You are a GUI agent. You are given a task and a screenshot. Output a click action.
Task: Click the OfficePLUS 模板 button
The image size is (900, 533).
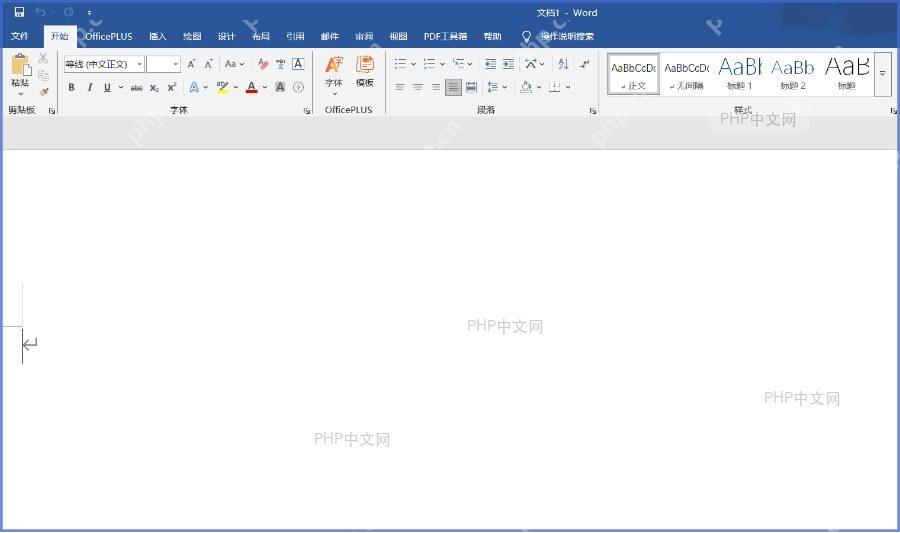click(364, 72)
